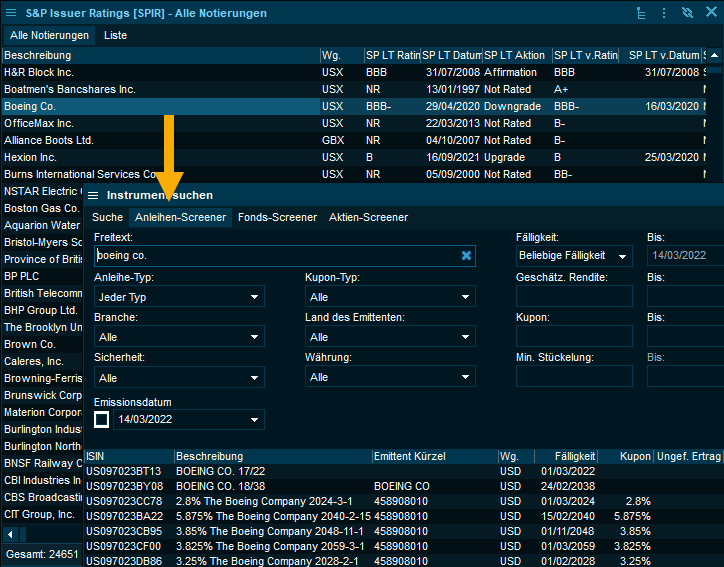Viewport: 724px width, 567px height.
Task: Click the Geschätz. Rendite input field
Action: (x=574, y=297)
